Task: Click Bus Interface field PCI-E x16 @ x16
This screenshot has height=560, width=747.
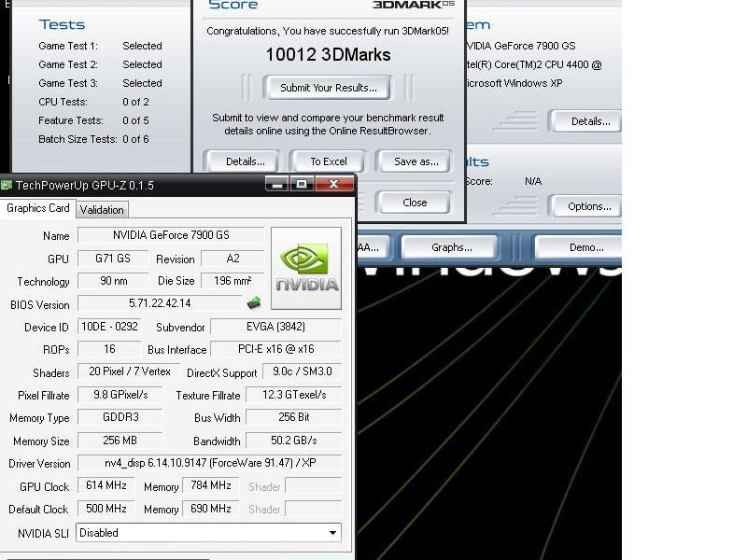Action: click(275, 349)
